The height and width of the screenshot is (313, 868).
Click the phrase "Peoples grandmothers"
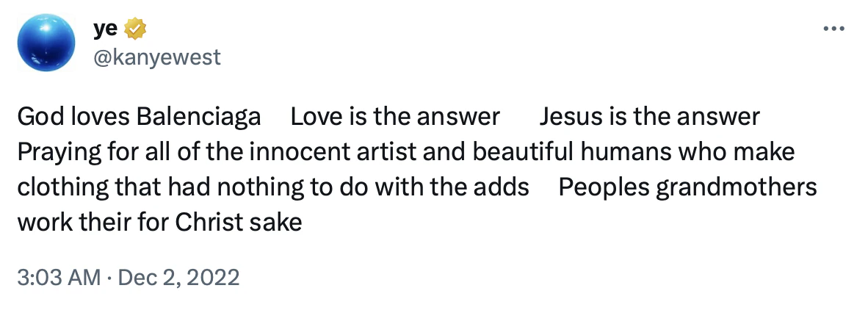(x=687, y=187)
